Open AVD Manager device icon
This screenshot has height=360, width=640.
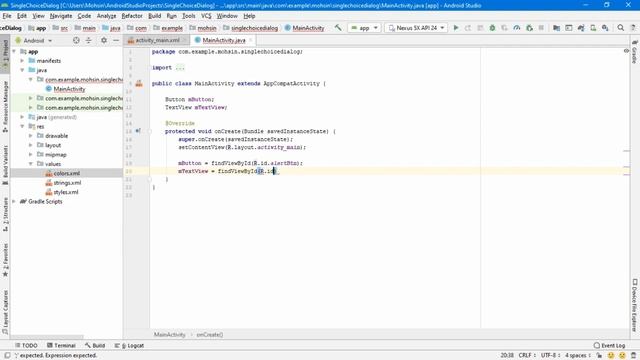tap(593, 28)
